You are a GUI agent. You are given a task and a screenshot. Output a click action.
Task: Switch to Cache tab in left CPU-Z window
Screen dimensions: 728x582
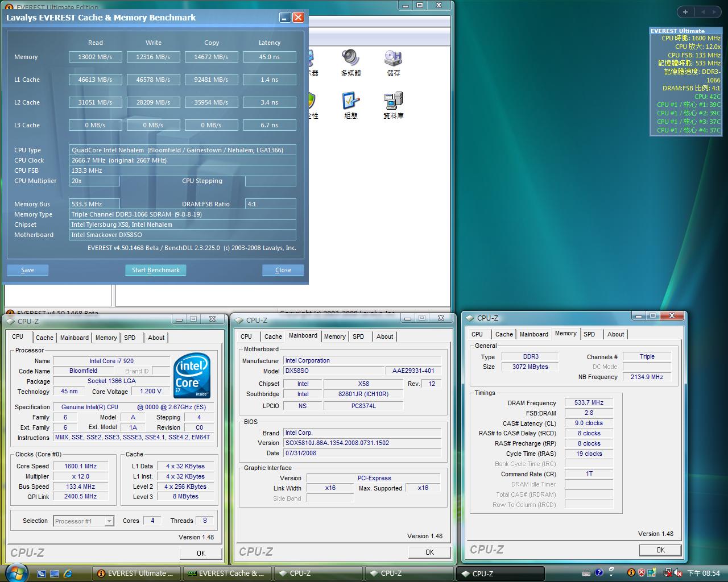pos(44,338)
